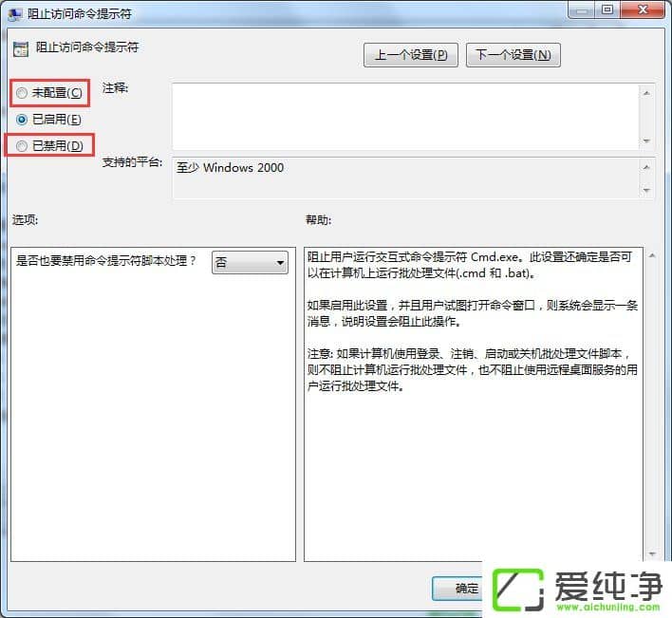Click the down arrow of the comment box scrollbar
Viewport: 672px width, 618px height.
[646, 141]
